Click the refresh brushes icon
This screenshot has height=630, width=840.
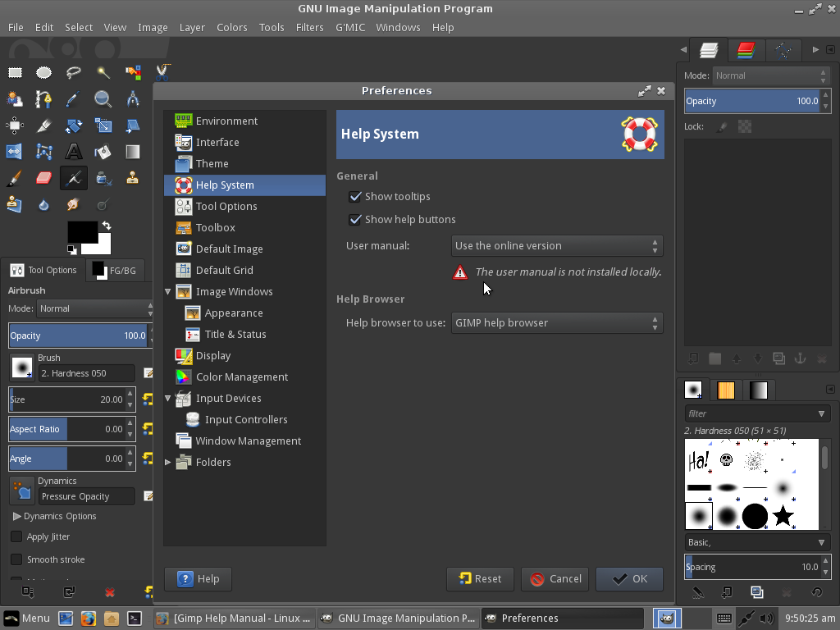[816, 592]
